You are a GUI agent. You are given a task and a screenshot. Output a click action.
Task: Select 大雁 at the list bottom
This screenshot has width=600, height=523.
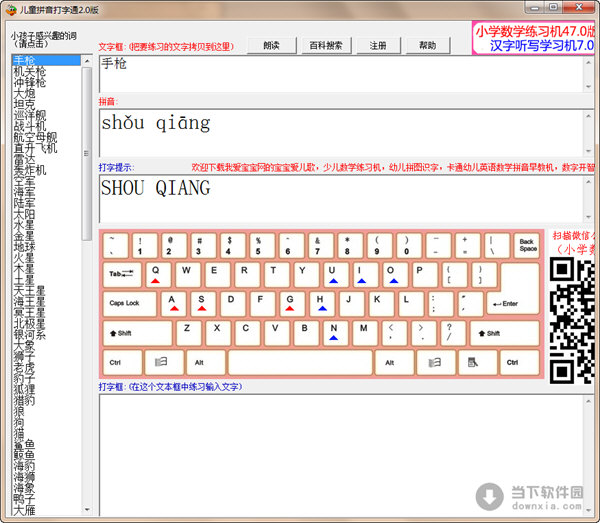point(46,510)
